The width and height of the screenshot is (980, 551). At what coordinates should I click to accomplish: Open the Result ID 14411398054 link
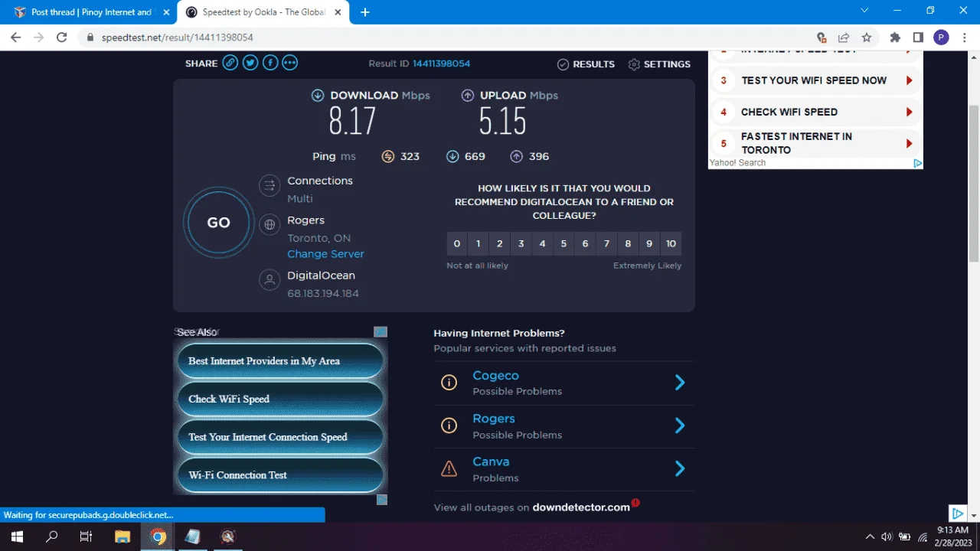pos(441,64)
